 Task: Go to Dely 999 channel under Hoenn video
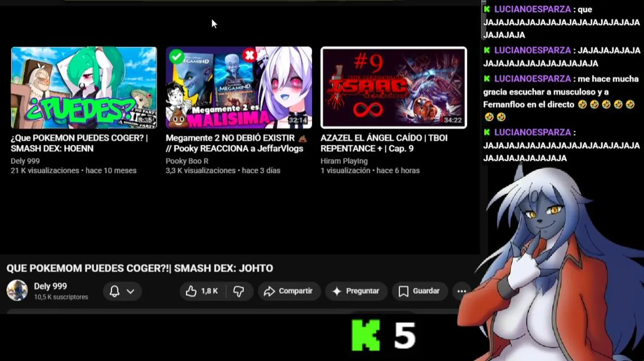[25, 161]
